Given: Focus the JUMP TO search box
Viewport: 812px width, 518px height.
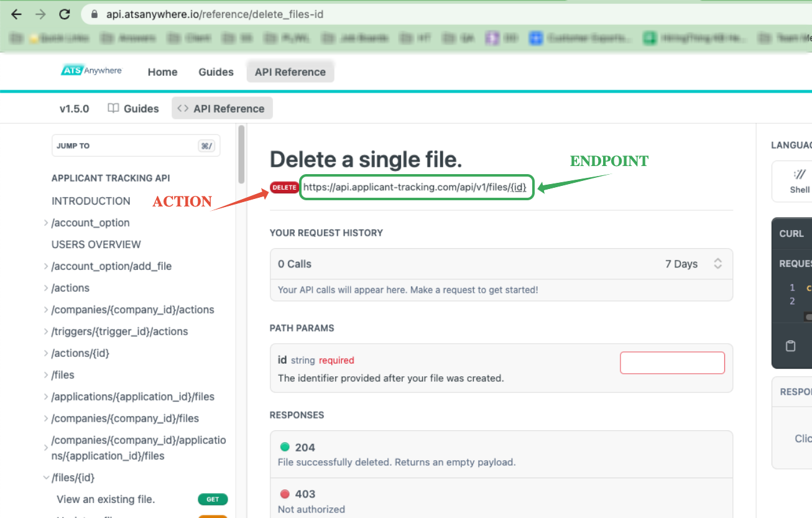Looking at the screenshot, I should [x=136, y=146].
